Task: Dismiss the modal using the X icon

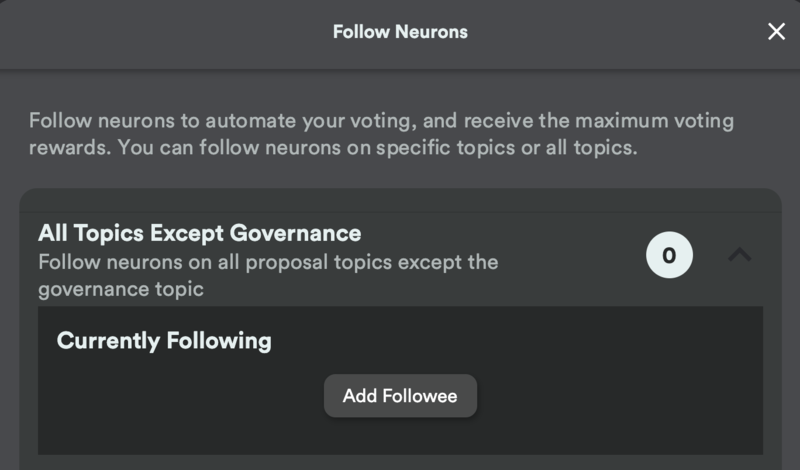Action: pyautogui.click(x=776, y=32)
